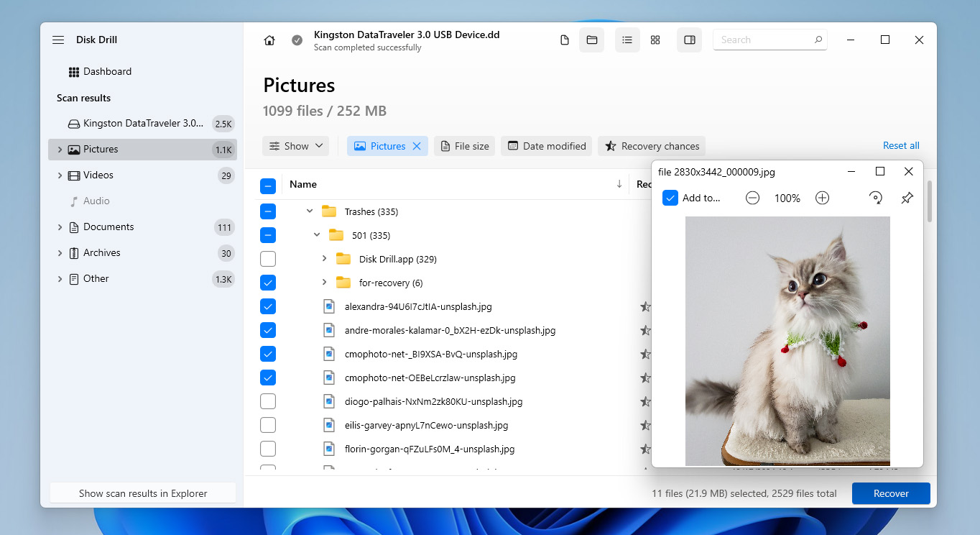Image resolution: width=980 pixels, height=535 pixels.
Task: Pin the preview window
Action: click(x=907, y=198)
